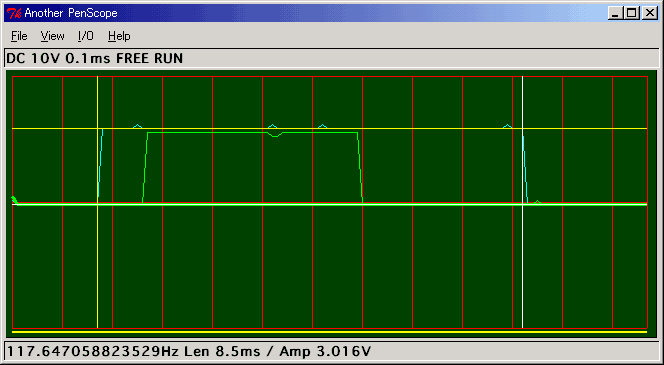This screenshot has height=365, width=664.
Task: Open the Help menu
Action: click(x=119, y=36)
